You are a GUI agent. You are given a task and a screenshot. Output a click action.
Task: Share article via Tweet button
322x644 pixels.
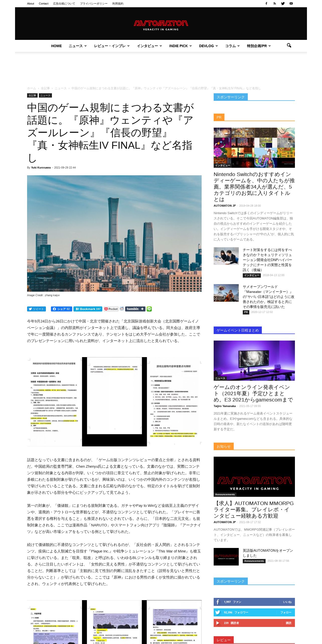(36, 309)
